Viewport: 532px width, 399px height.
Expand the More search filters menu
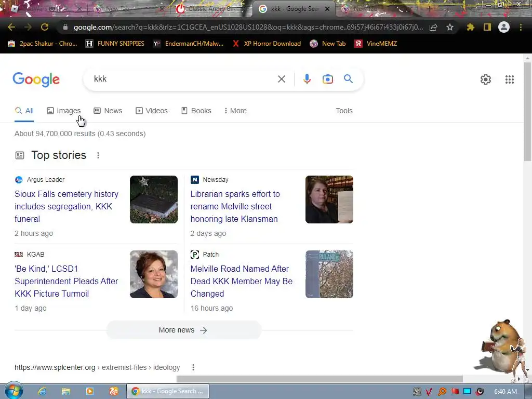click(235, 111)
